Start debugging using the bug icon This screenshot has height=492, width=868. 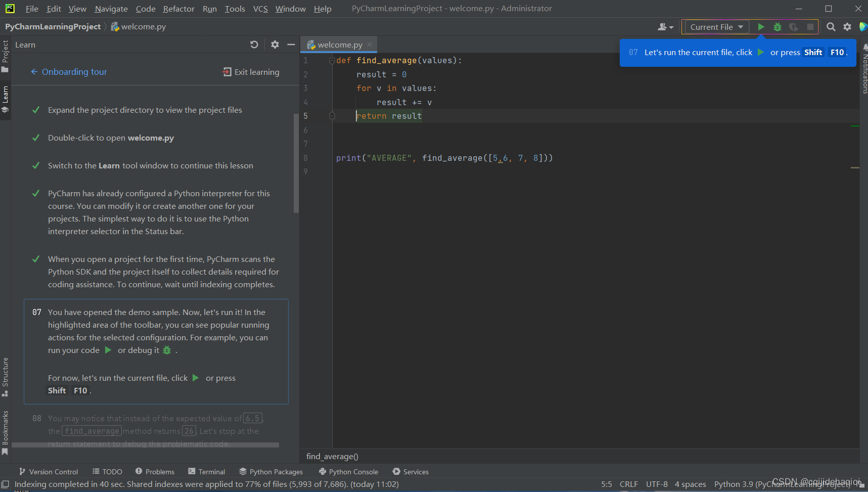[778, 26]
